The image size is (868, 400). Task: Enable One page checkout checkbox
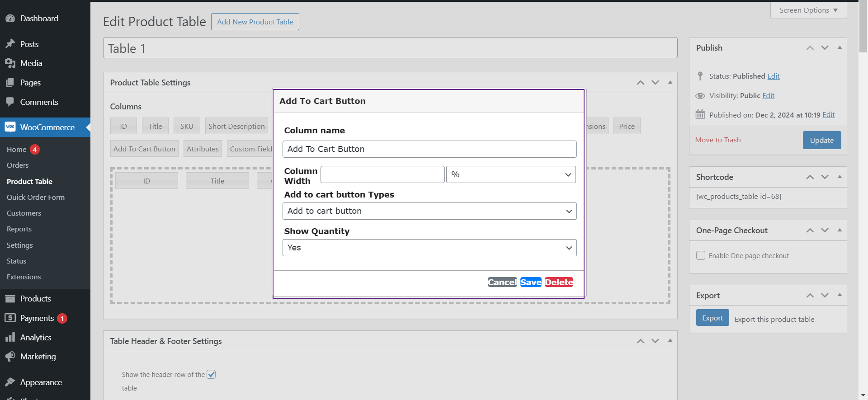[701, 255]
